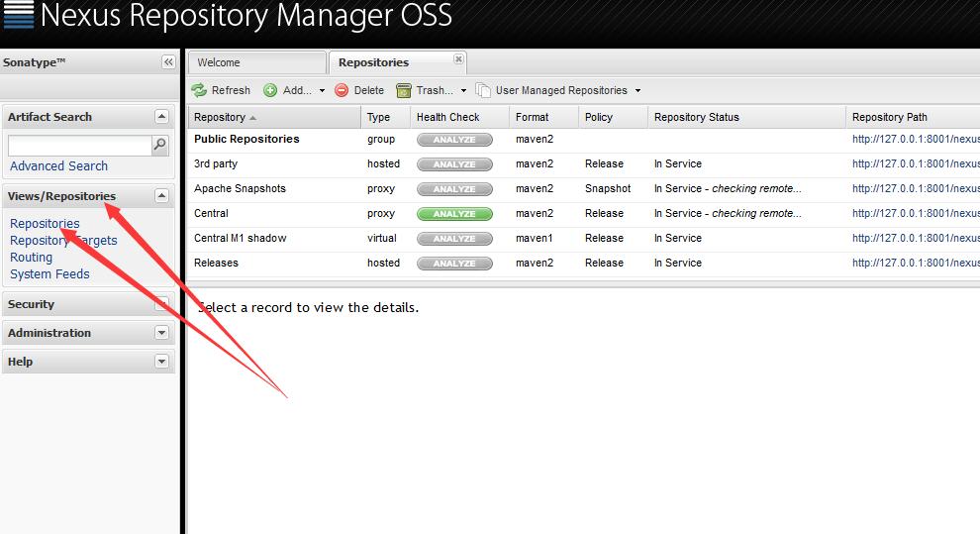Sort by the Repository Path column header
Screen dimensions: 980x534
point(913,117)
